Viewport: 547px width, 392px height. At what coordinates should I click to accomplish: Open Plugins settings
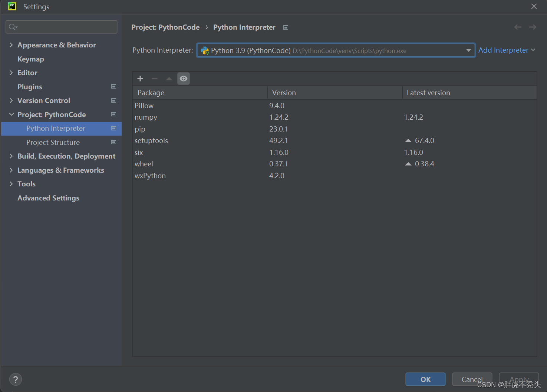[x=30, y=87]
